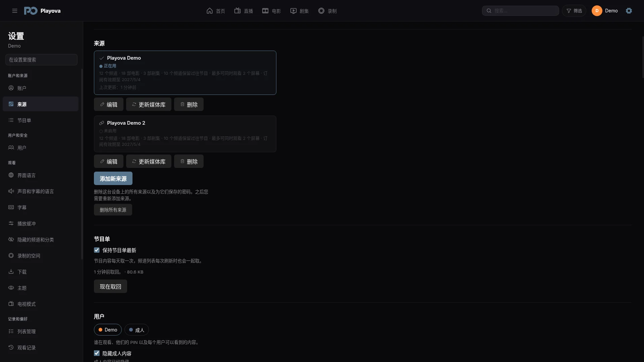The height and width of the screenshot is (362, 644).
Task: Select the Playova Demo source card
Action: (185, 73)
